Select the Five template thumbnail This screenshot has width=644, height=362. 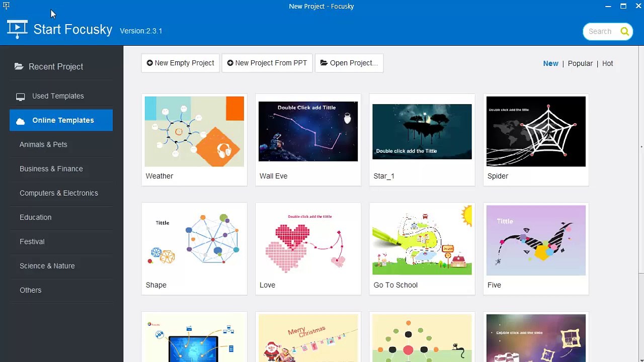[536, 240]
